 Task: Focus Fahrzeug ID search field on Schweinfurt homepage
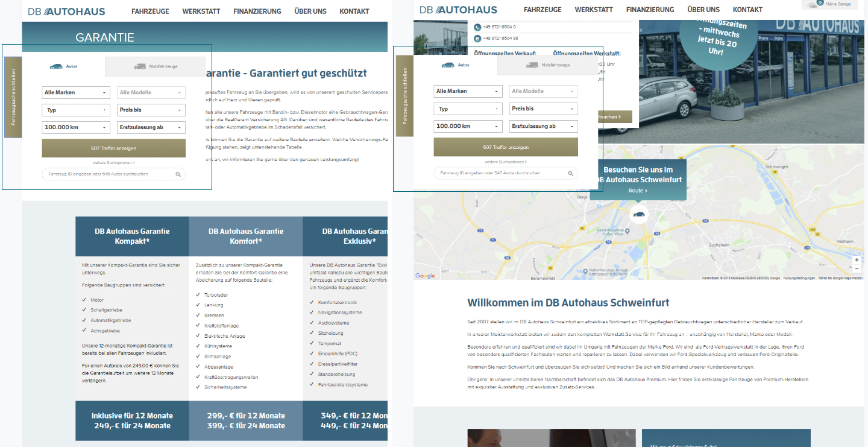[506, 173]
